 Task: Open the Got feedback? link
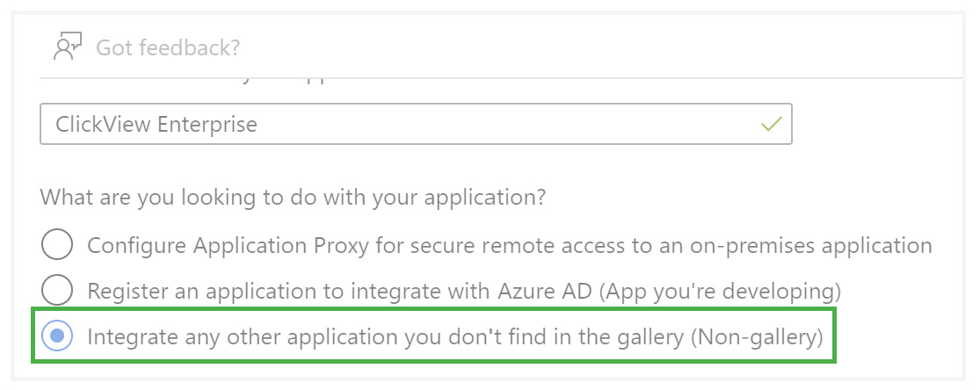(168, 47)
